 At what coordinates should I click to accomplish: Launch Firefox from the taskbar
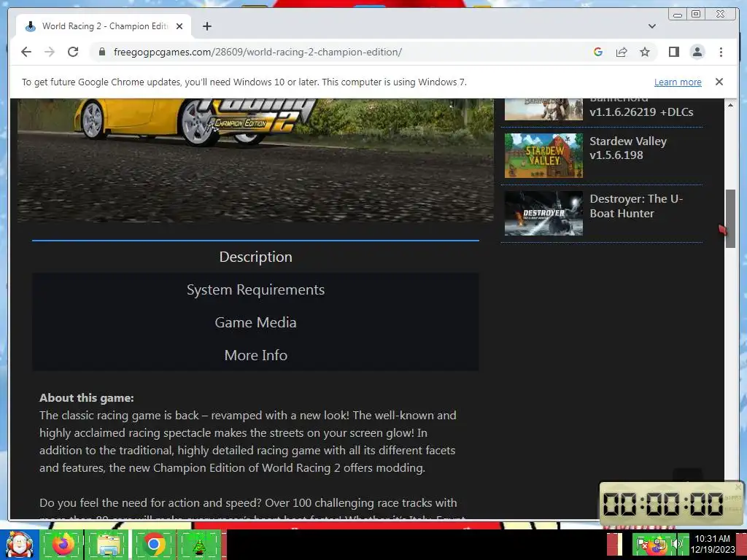click(x=62, y=545)
